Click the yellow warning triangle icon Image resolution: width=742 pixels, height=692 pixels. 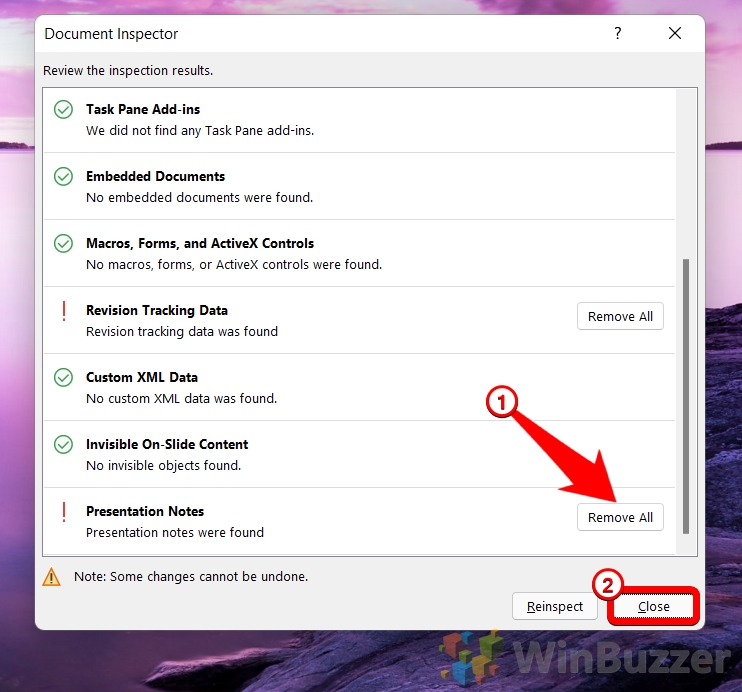click(52, 577)
